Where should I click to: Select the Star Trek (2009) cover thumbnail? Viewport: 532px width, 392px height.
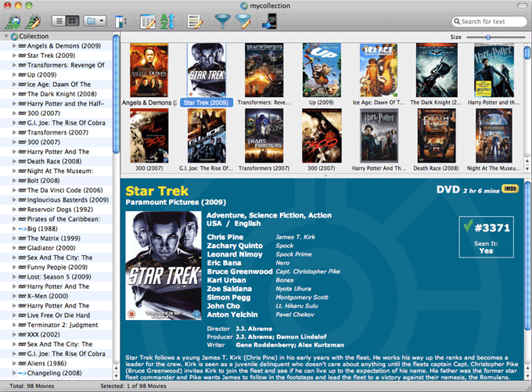click(207, 70)
